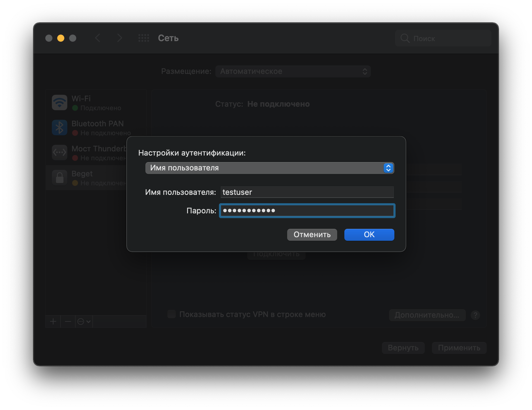Click Подключить connect button
The width and height of the screenshot is (532, 410).
point(276,256)
